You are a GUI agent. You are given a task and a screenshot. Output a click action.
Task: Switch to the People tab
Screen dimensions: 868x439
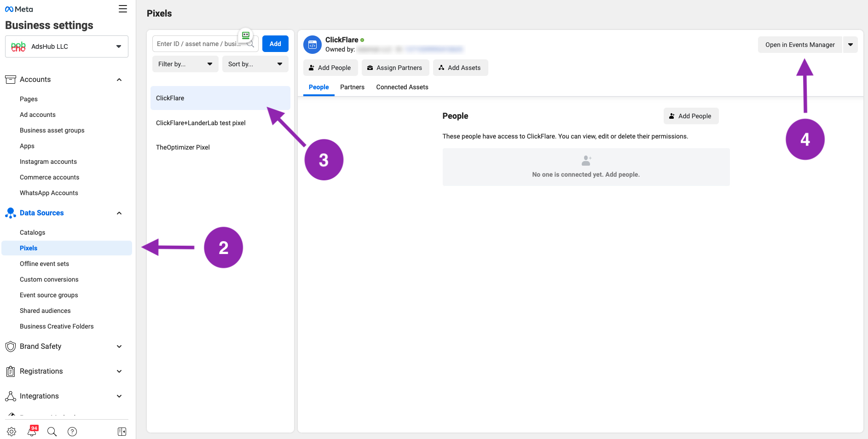coord(319,87)
